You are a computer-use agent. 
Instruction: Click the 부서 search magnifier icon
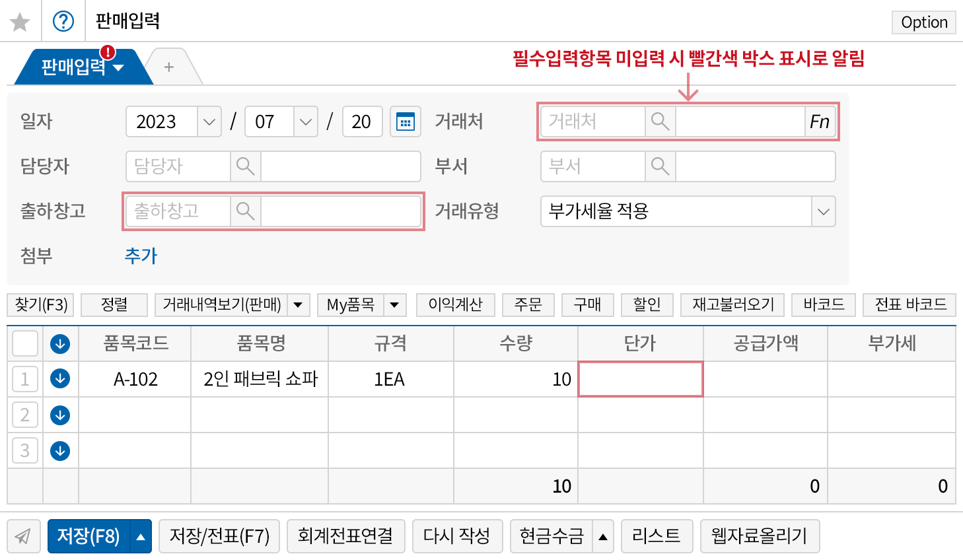[x=660, y=166]
